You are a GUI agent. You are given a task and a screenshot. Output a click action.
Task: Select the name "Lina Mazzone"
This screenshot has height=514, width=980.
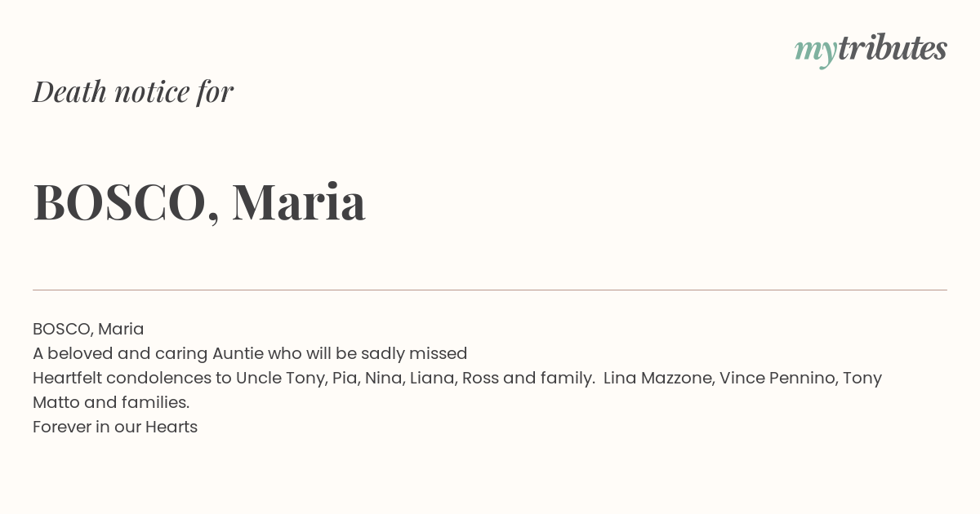point(657,379)
